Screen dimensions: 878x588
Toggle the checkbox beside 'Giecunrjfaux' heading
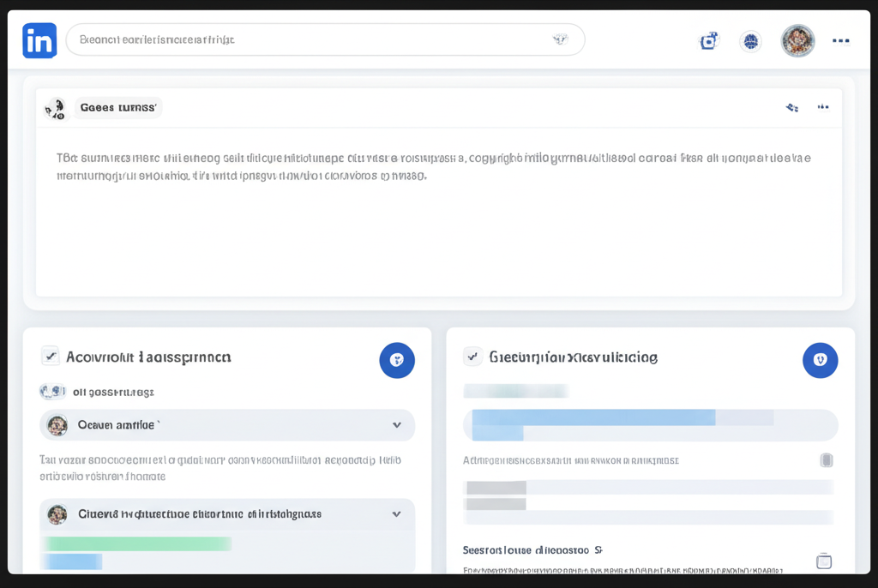(x=472, y=357)
